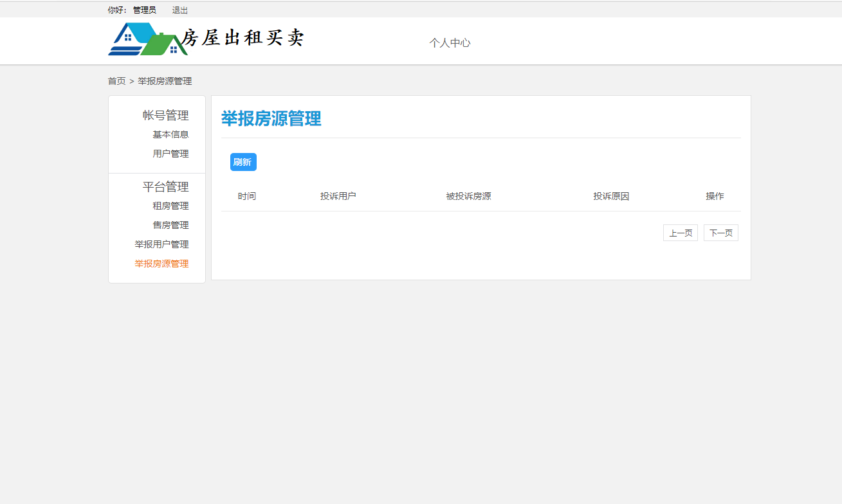
Task: Click the 操作 column header
Action: coord(715,196)
